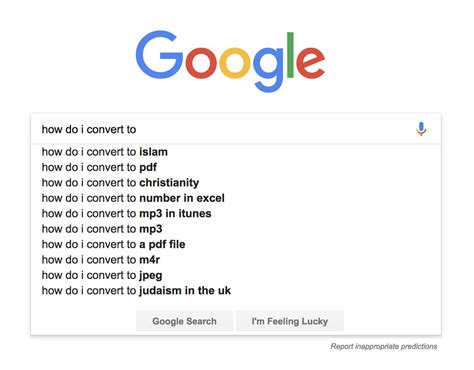Click the Google logo
Screen dimensions: 474x370
pos(230,61)
